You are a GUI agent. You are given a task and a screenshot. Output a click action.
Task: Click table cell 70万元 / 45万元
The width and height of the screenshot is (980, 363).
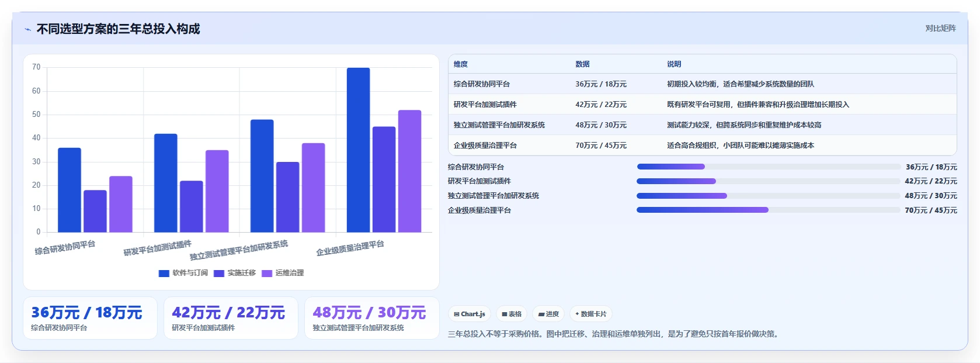click(601, 146)
